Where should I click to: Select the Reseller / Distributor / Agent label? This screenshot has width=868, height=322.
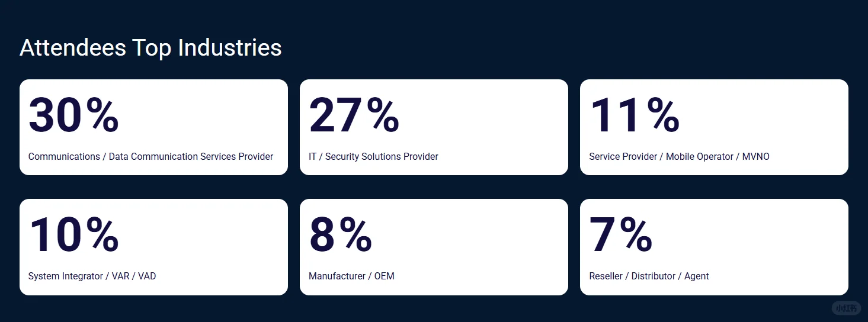(x=649, y=276)
